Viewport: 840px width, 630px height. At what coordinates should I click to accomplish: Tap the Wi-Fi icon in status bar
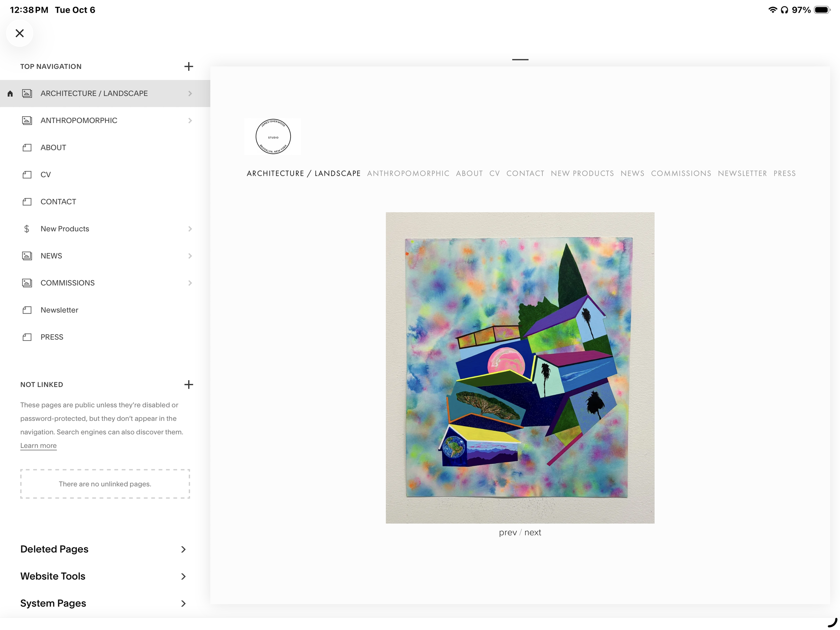coord(772,10)
